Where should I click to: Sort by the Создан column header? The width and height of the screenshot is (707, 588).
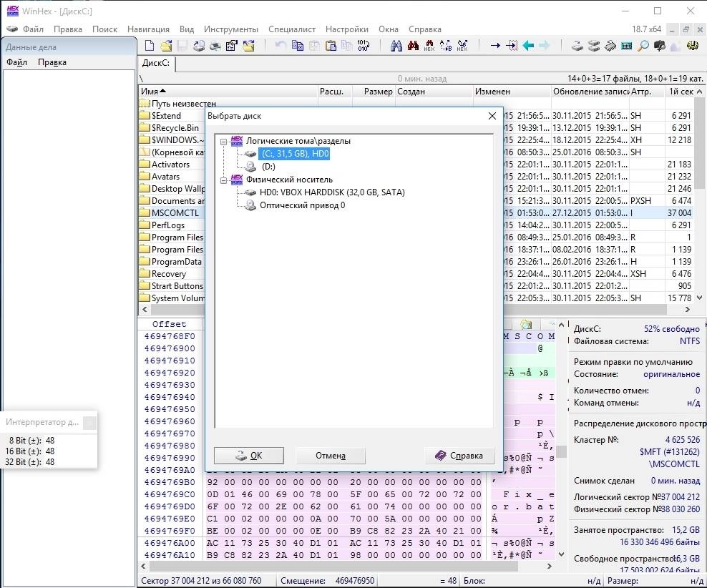pos(434,92)
